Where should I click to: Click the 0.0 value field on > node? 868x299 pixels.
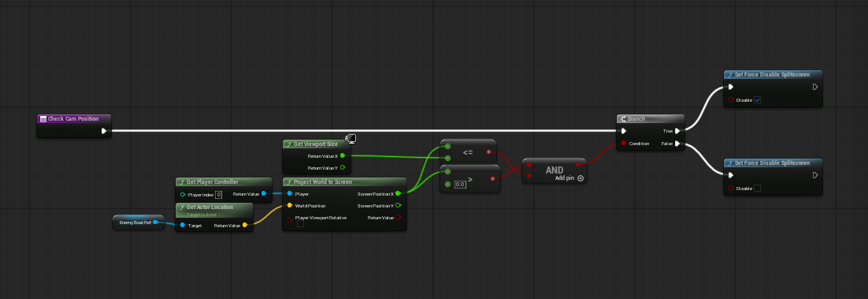click(460, 184)
